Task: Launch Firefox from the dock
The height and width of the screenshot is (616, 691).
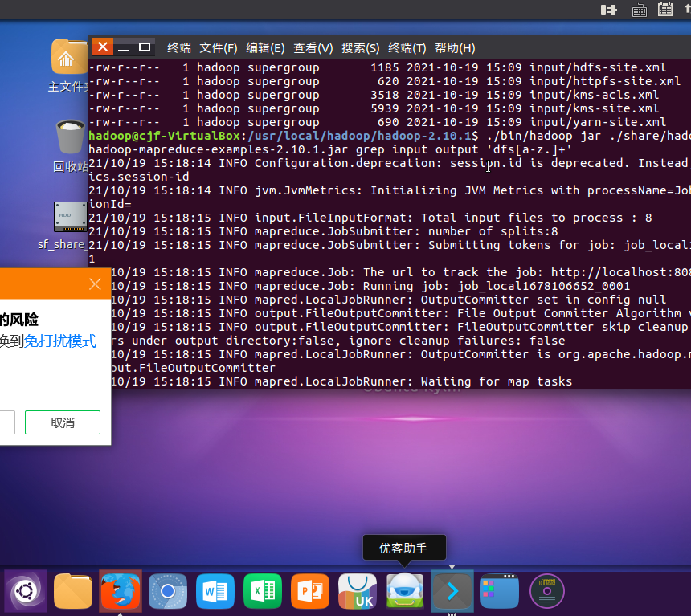Action: 121,591
